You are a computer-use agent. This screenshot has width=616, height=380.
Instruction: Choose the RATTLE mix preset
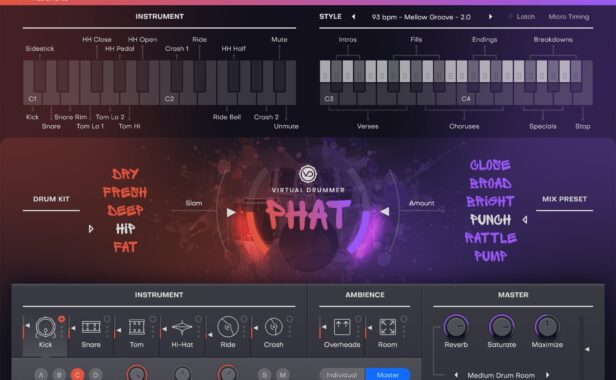(x=490, y=238)
